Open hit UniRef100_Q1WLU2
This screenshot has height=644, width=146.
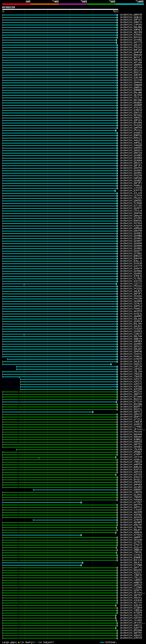pyautogui.click(x=131, y=17)
